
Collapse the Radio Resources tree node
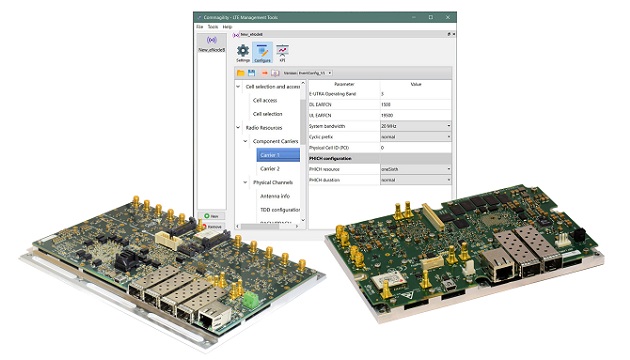point(238,127)
